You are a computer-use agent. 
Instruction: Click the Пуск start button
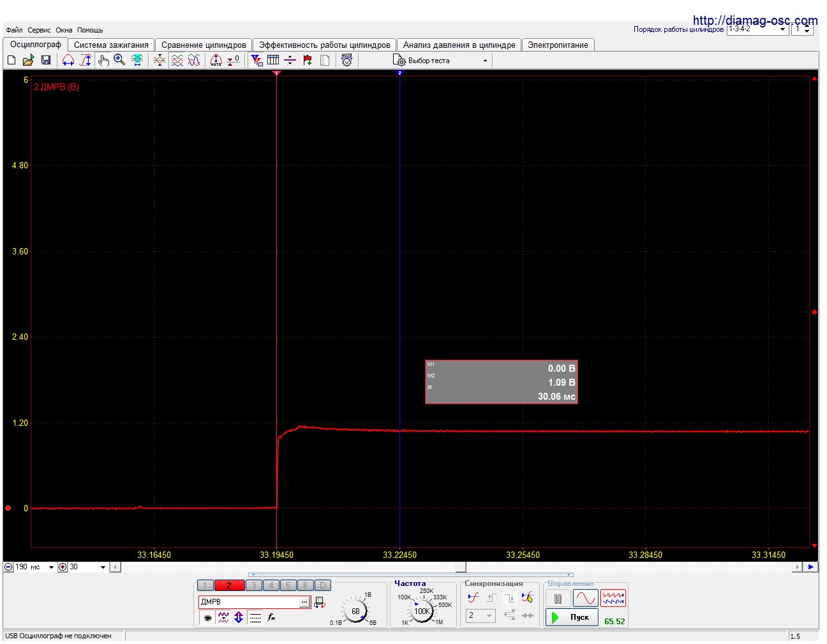[572, 617]
